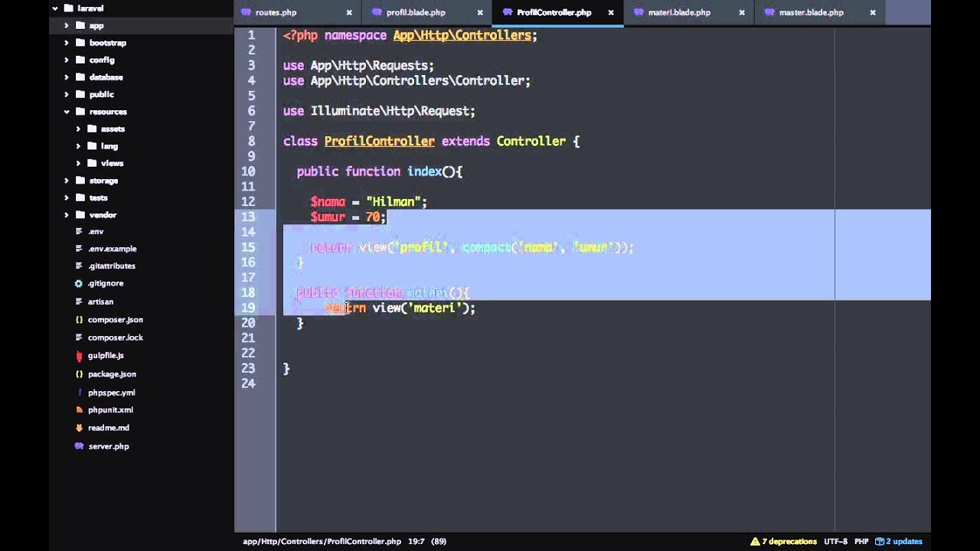Click the public folder icon
The height and width of the screenshot is (551, 980).
[80, 94]
